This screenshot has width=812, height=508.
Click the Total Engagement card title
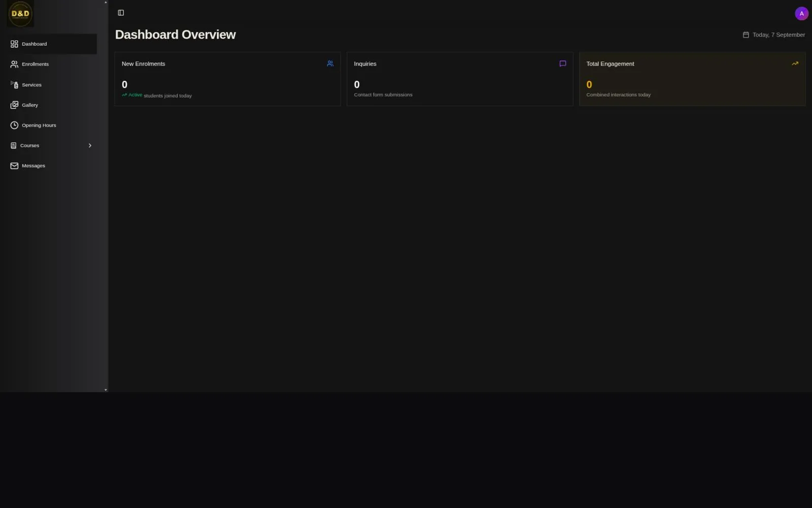[x=610, y=64]
